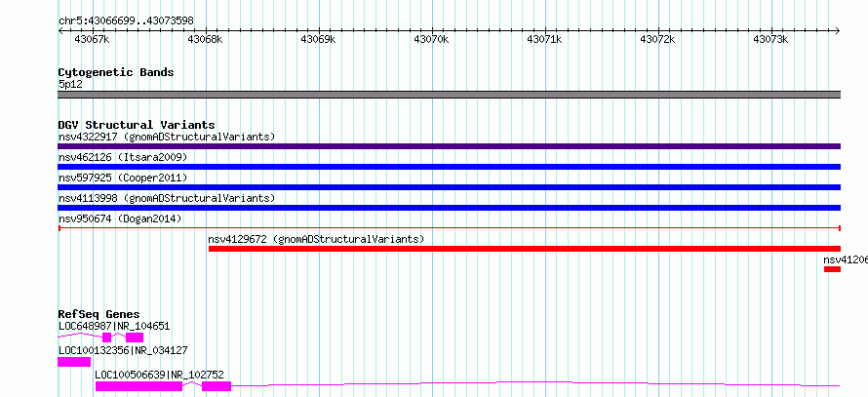Click the nsv950674 (Dogan2014) label
This screenshot has height=397, width=868.
point(120,218)
